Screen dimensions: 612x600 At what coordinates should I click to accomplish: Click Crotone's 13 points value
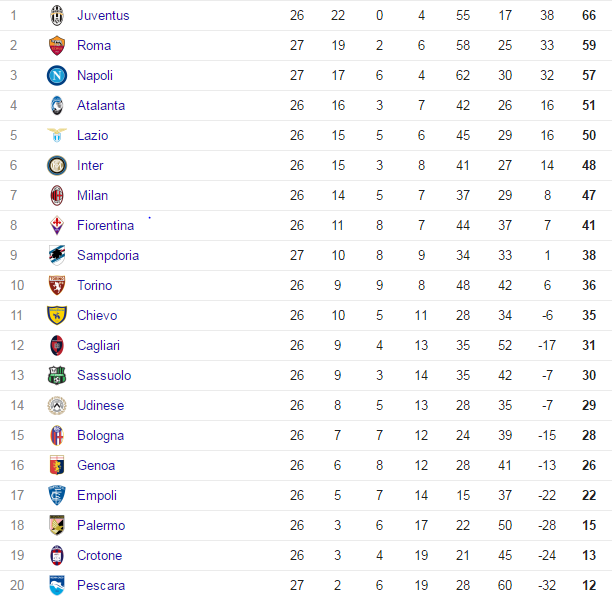589,555
